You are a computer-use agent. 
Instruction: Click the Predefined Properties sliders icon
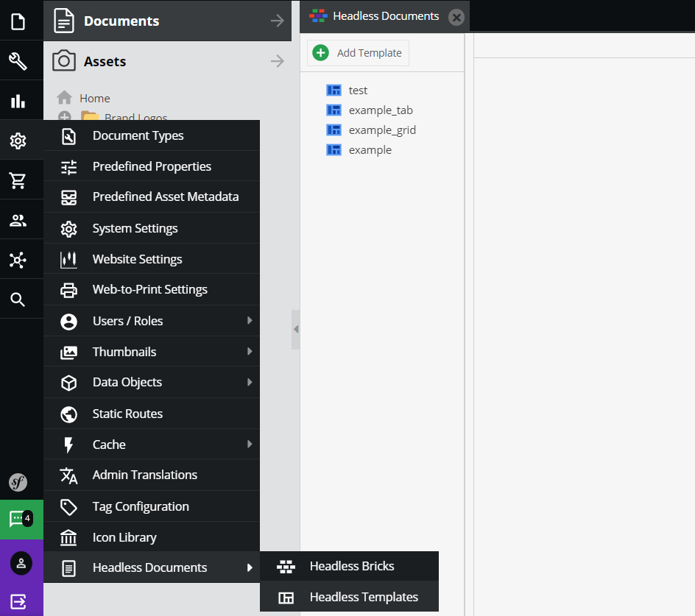click(68, 167)
